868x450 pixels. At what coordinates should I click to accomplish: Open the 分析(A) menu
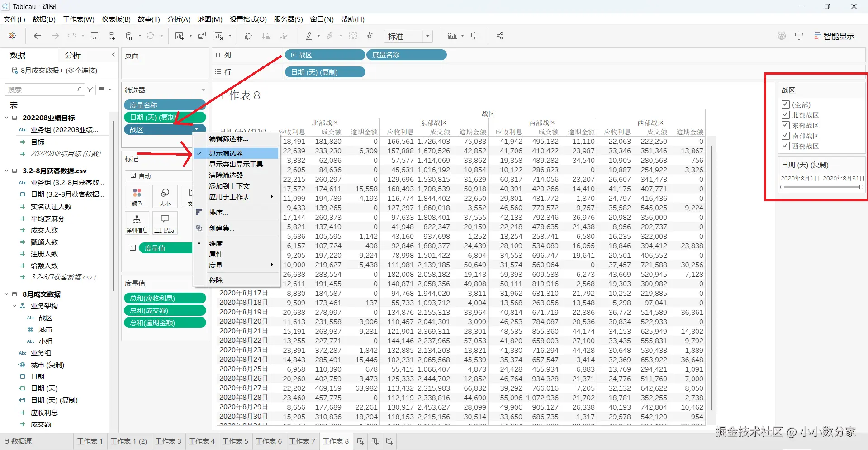[179, 19]
